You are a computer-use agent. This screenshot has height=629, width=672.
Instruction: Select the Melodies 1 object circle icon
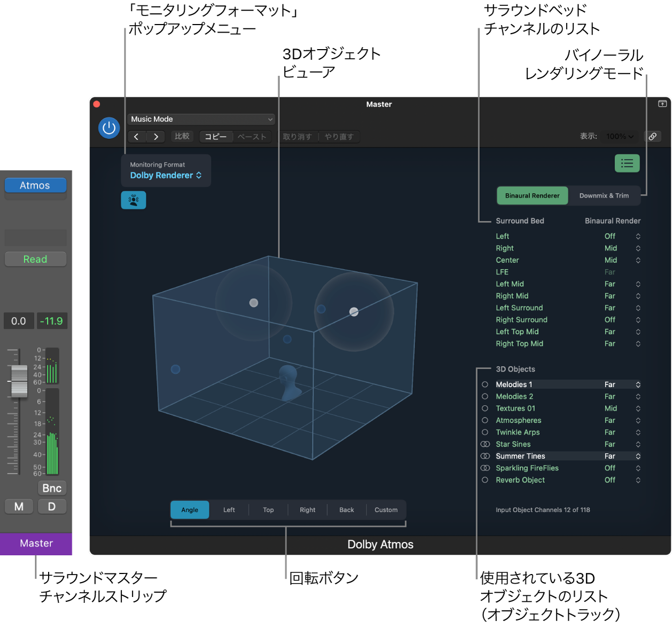[x=485, y=384]
